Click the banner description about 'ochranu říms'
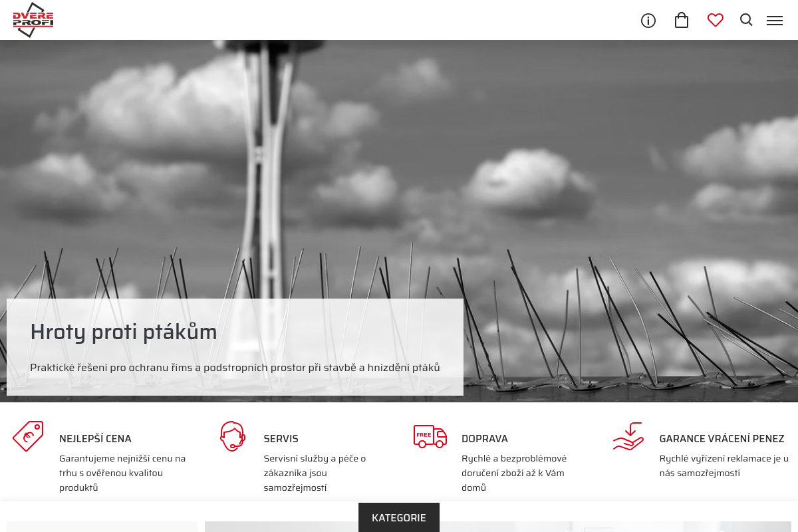Screen dimensions: 798x532 [235, 368]
